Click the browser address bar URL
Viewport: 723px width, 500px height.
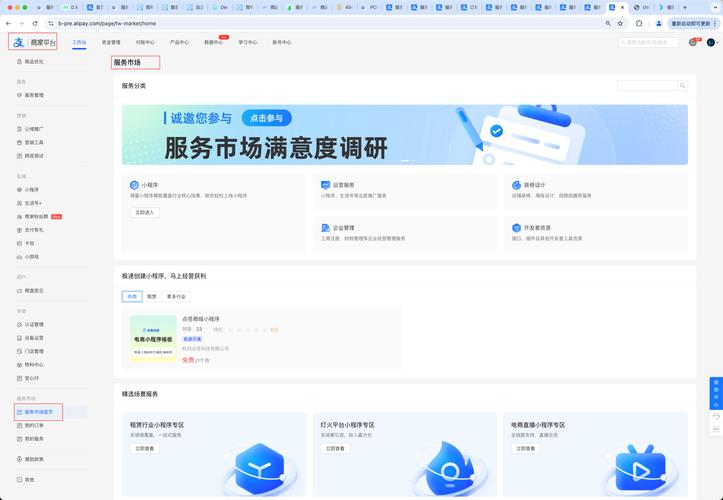point(107,23)
